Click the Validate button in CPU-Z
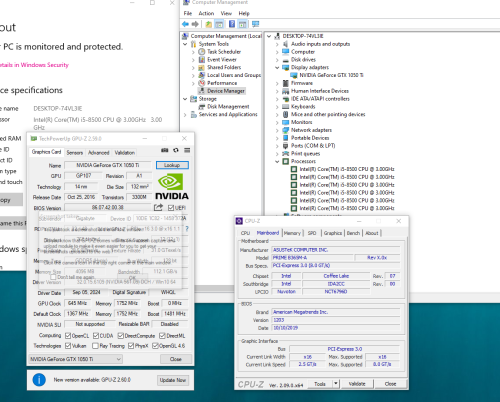The height and width of the screenshot is (402, 500). point(357,384)
